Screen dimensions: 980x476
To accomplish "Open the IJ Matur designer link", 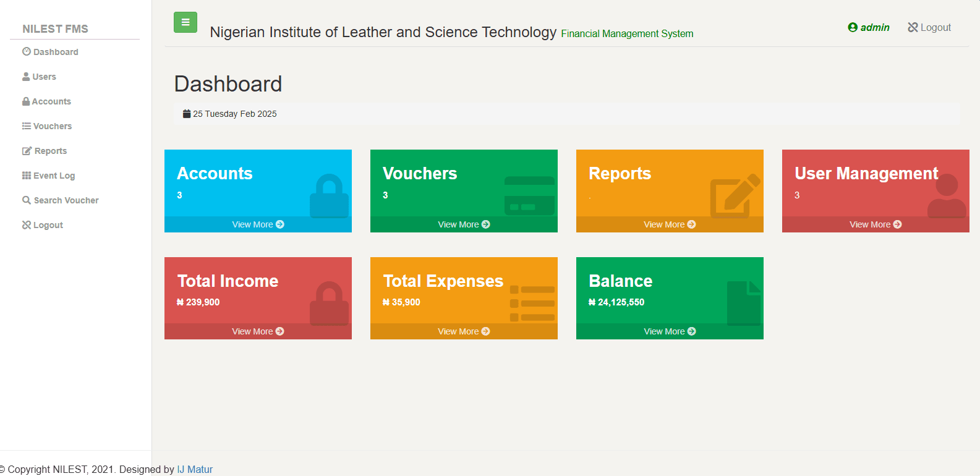I will pos(195,469).
